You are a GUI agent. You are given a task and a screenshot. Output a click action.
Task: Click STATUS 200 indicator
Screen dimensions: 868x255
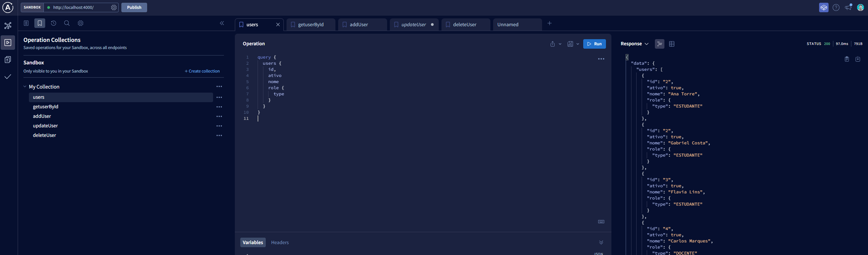[x=818, y=44]
